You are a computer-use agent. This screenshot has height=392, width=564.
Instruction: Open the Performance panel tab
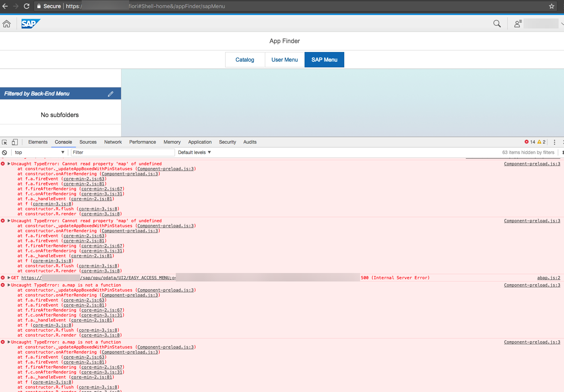tap(143, 142)
